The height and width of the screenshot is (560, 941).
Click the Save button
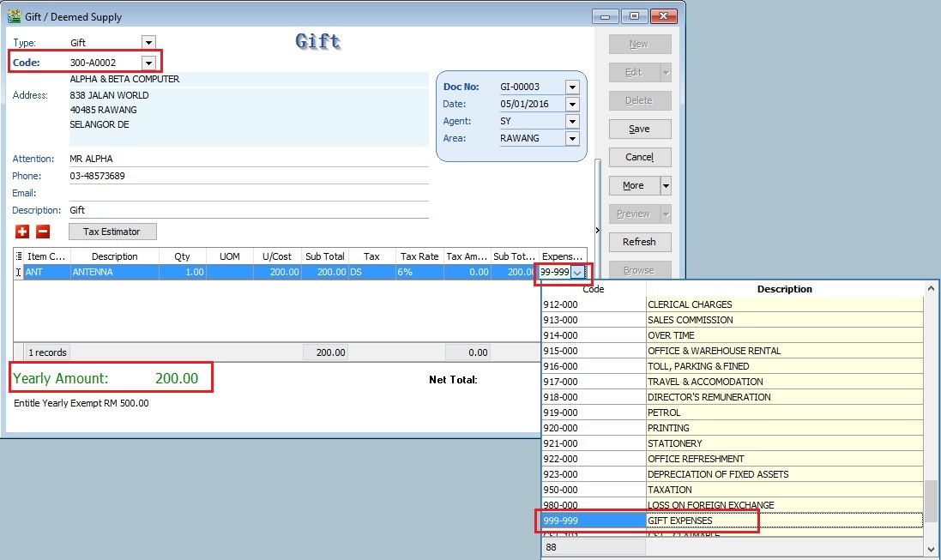pos(639,129)
